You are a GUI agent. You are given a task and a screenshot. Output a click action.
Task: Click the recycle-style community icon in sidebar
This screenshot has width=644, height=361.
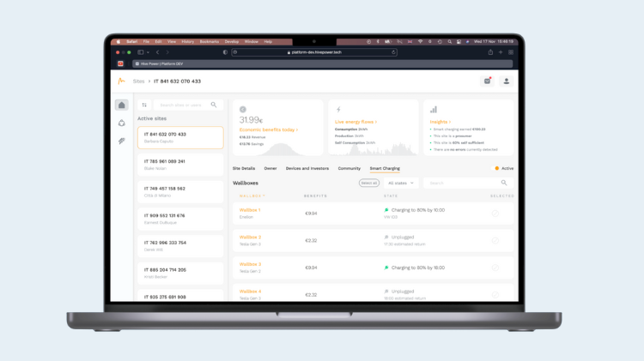pos(121,123)
